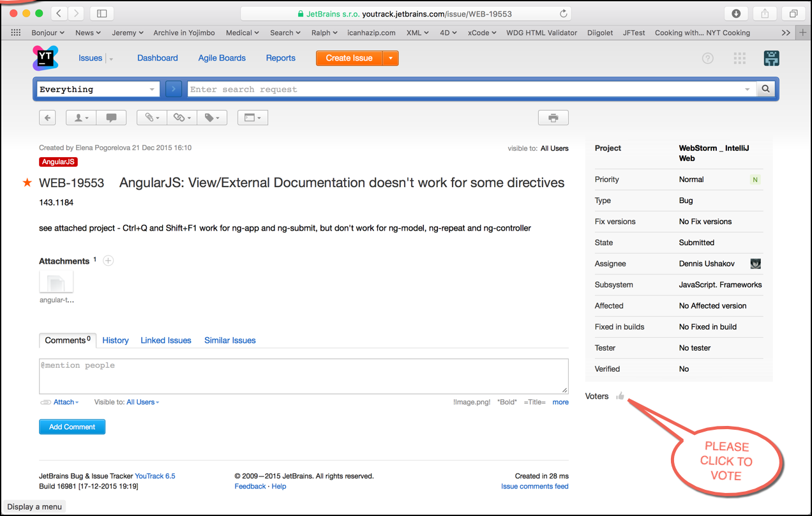
Task: Open the user profile avatar menu
Action: [772, 58]
